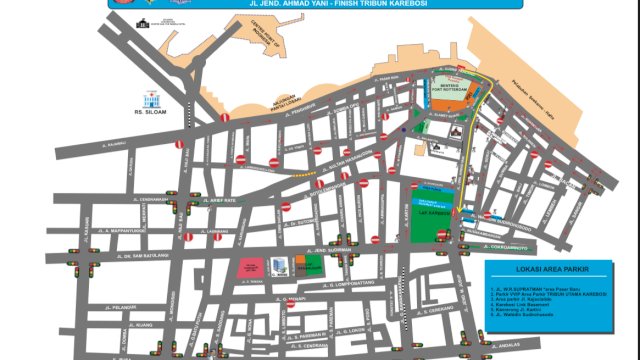The height and width of the screenshot is (360, 640).
Task: Click the RS. Siloam hospital building icon
Action: point(151,100)
